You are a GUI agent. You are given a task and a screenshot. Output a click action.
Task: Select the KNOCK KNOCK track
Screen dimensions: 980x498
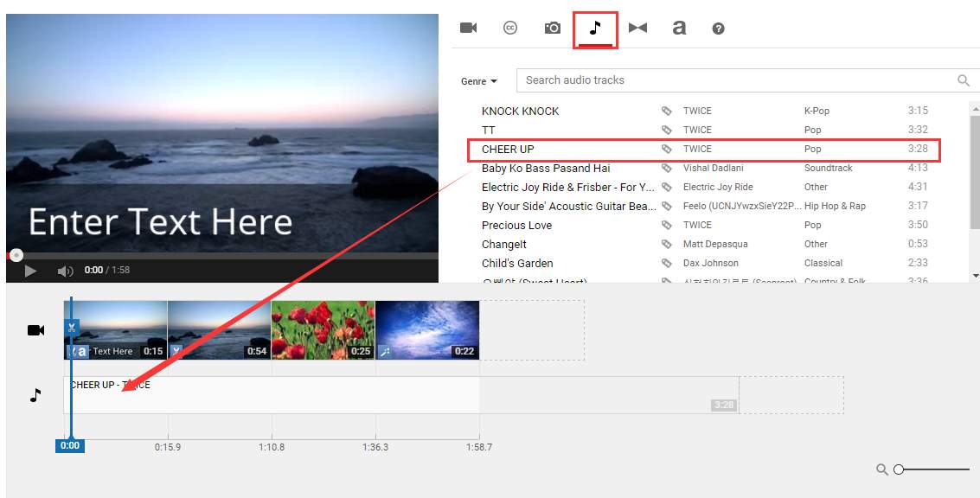tap(704, 111)
